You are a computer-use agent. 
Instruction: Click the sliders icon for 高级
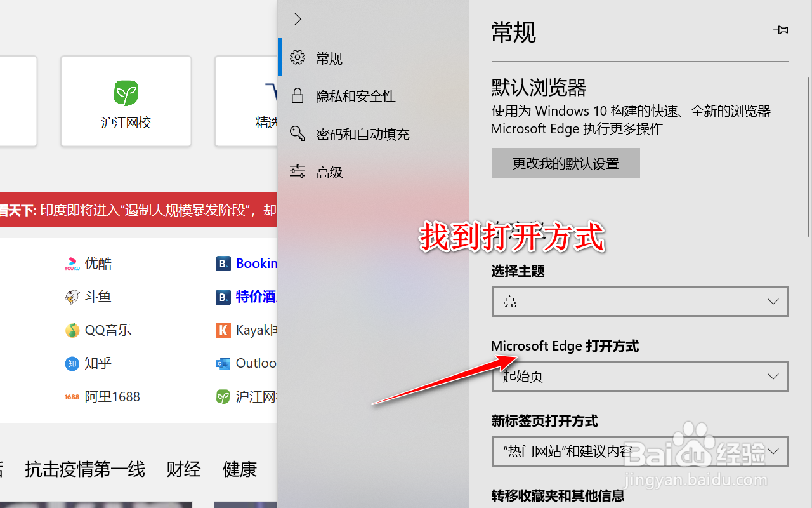pos(298,171)
